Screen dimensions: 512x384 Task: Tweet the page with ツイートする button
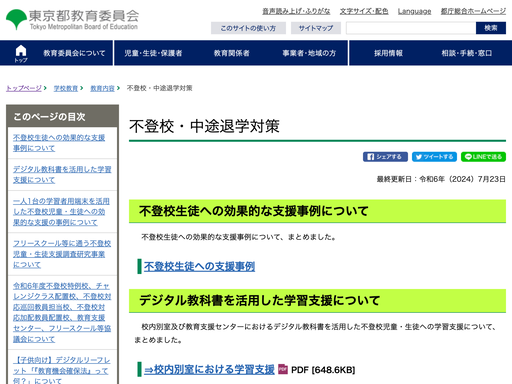pyautogui.click(x=434, y=157)
